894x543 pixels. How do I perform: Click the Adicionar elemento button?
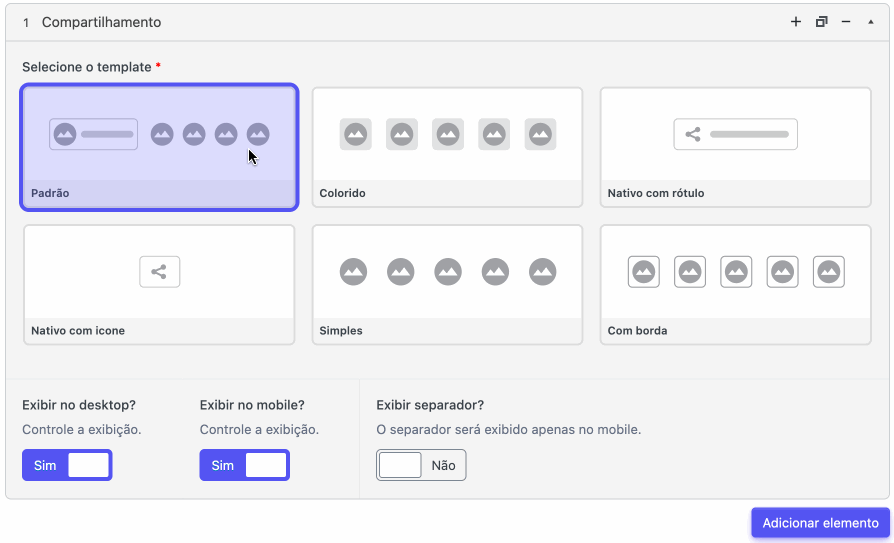click(x=820, y=523)
